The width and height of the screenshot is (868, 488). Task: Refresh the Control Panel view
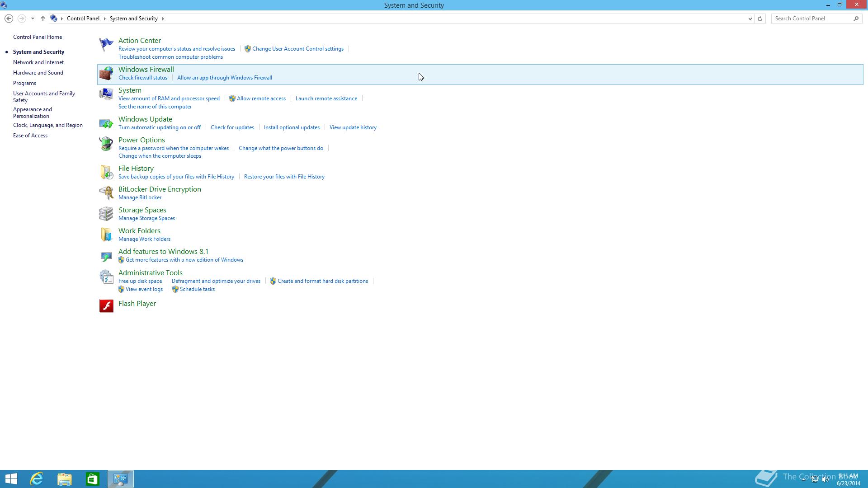760,19
